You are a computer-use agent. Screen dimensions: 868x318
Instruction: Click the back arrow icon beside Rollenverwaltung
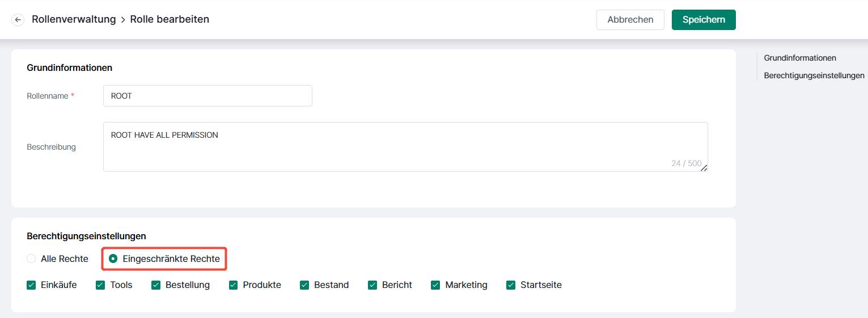[18, 20]
